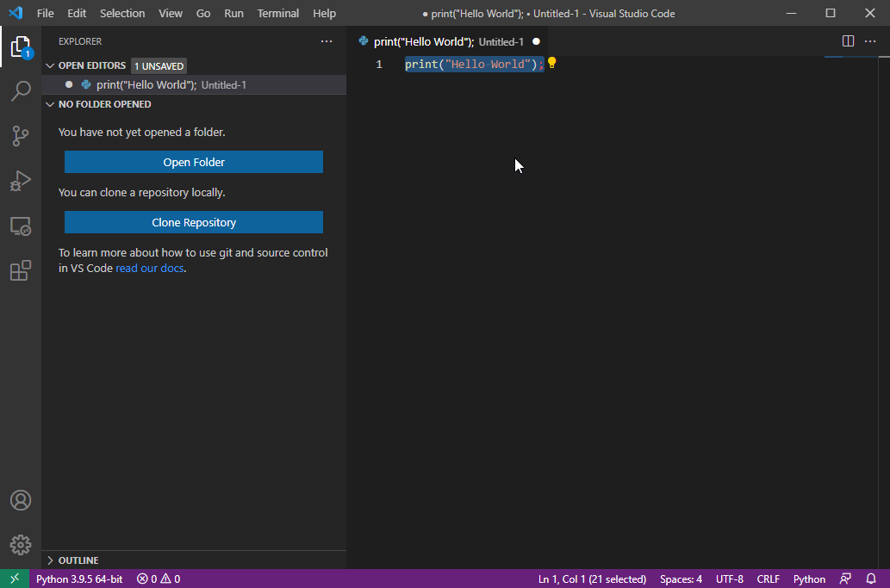Open the Selection menu

point(122,13)
